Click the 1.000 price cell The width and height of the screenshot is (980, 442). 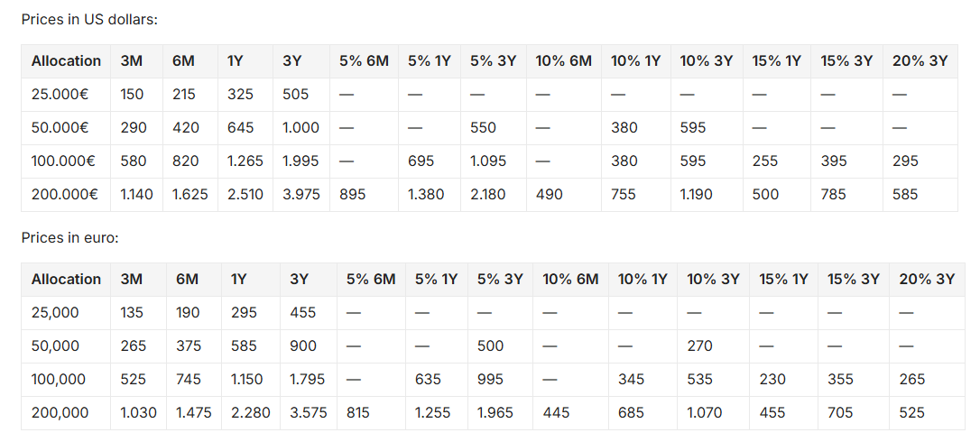coord(300,127)
